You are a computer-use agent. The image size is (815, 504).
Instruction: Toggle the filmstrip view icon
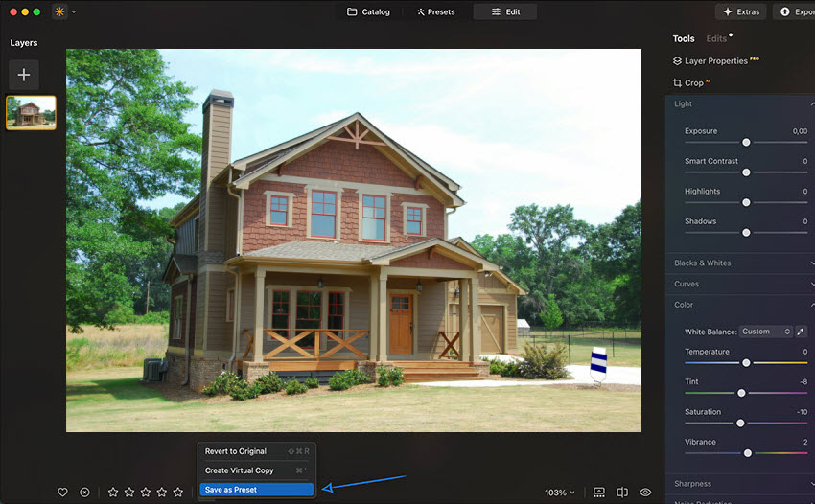[x=598, y=493]
